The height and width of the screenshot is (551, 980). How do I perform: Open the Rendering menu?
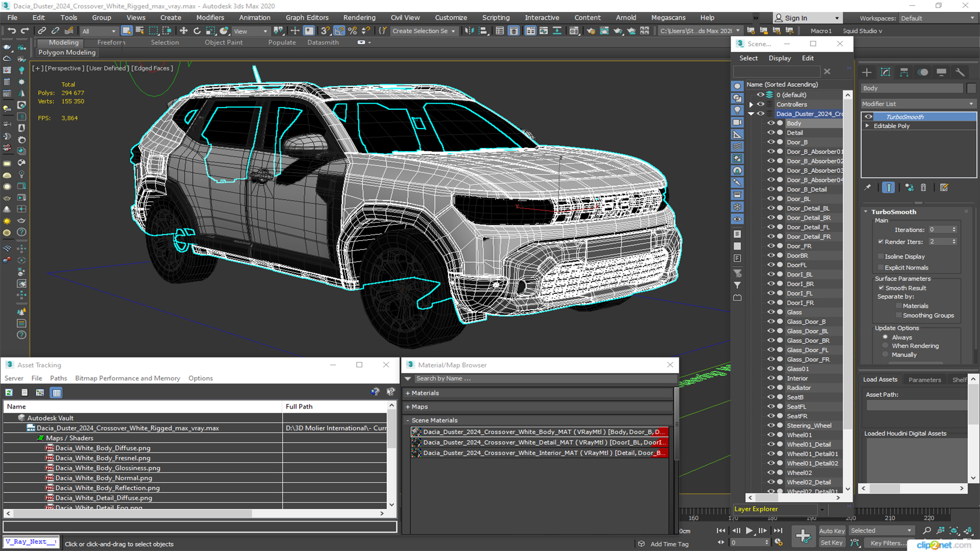pos(359,17)
